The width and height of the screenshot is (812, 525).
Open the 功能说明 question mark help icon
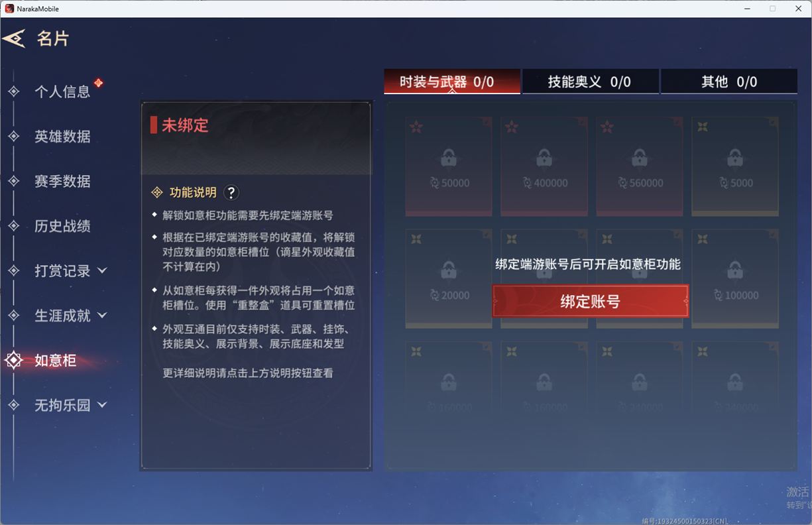point(231,192)
